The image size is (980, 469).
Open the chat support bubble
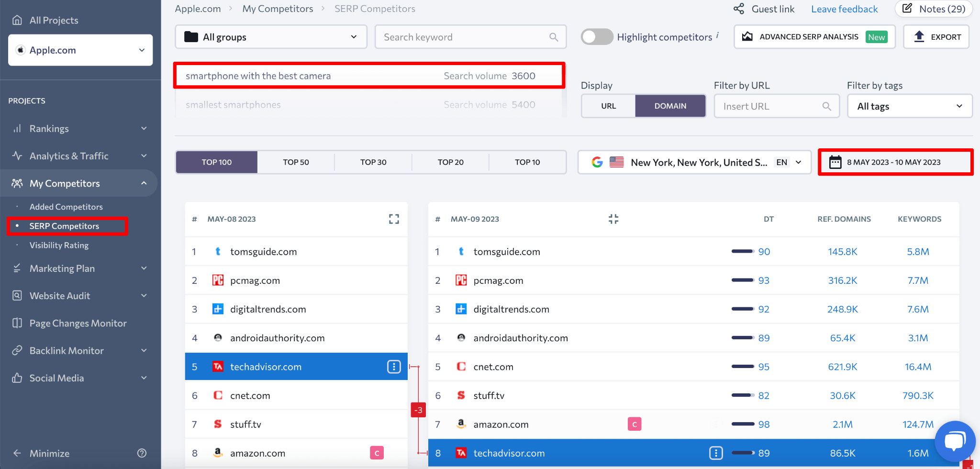tap(954, 441)
